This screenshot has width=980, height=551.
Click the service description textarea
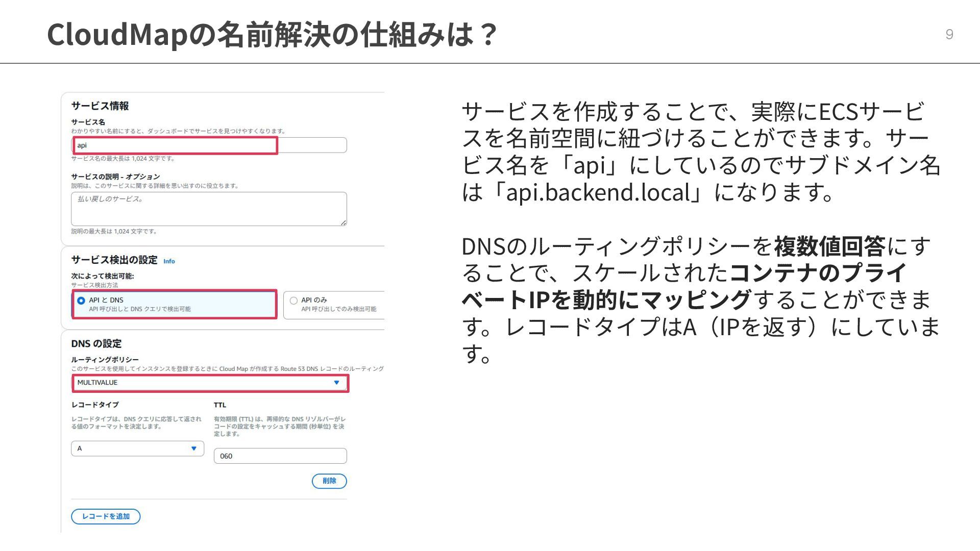click(x=209, y=209)
